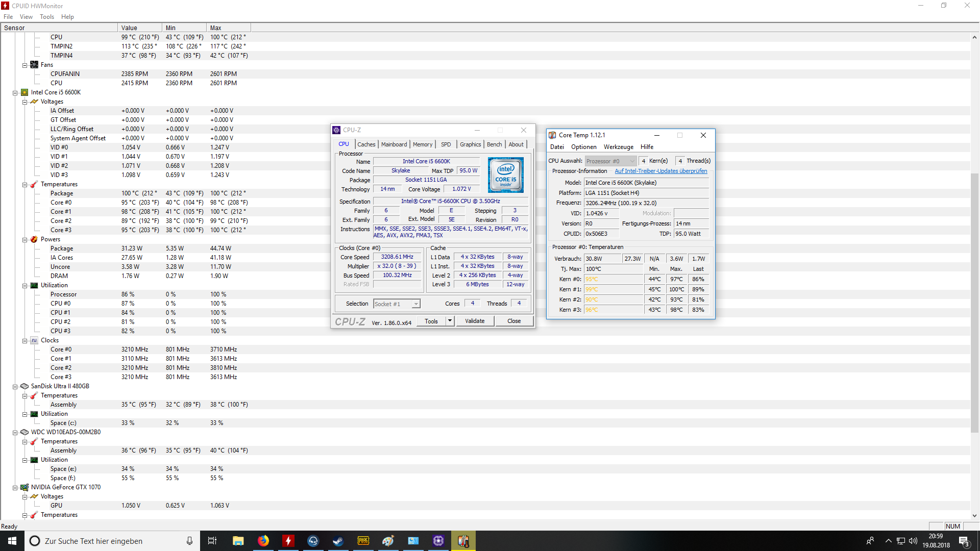The height and width of the screenshot is (551, 980).
Task: Click the CPU-Z taskbar icon
Action: (438, 541)
